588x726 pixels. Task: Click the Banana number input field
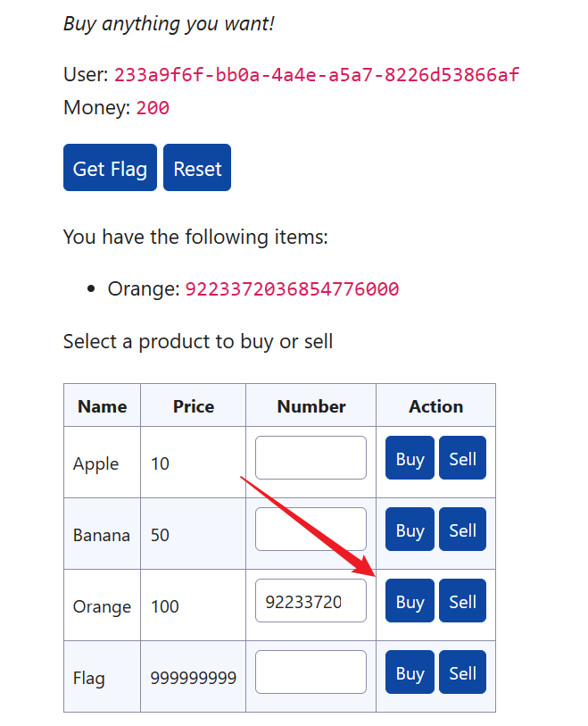[311, 530]
